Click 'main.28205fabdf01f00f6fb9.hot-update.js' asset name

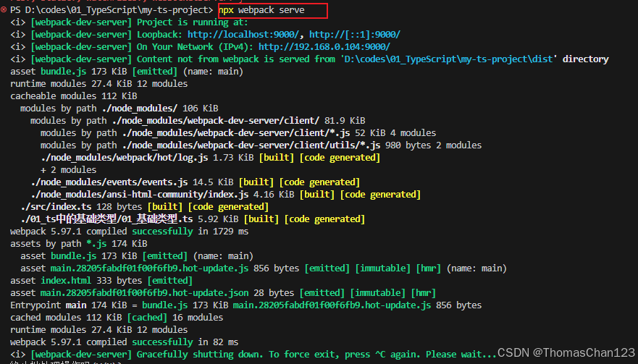pyautogui.click(x=149, y=268)
